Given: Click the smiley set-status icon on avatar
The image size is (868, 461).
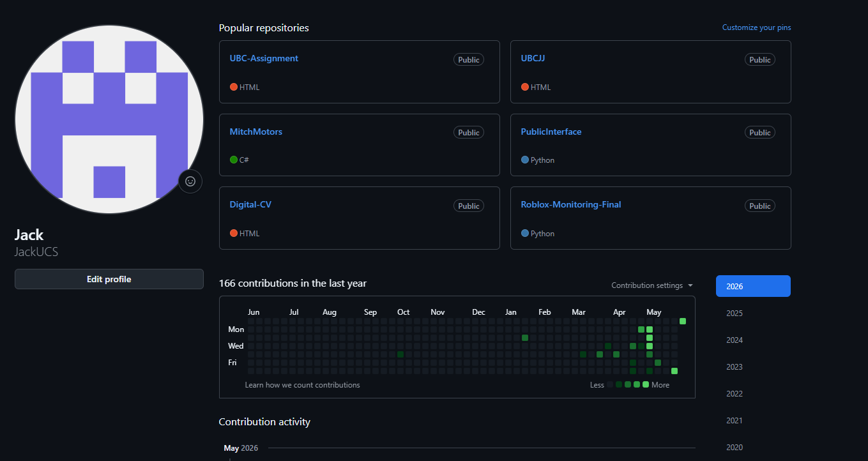Looking at the screenshot, I should (190, 181).
